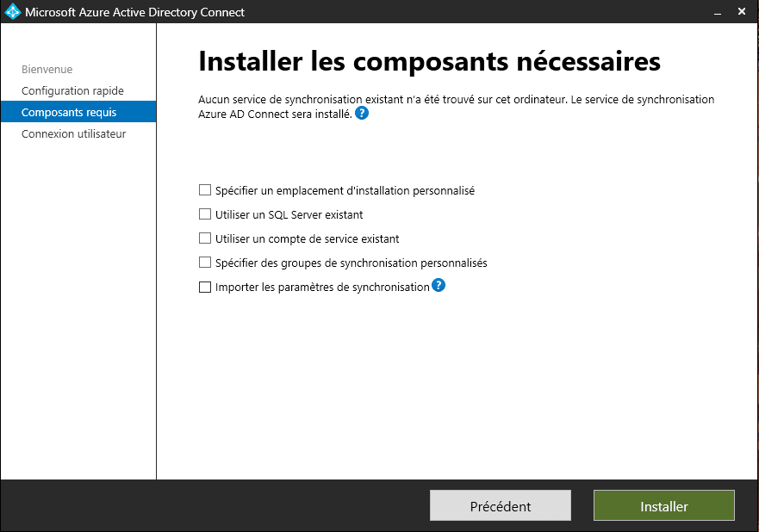Click the Microsoft Azure Active Directory Connect title
The height and width of the screenshot is (532, 759).
point(134,12)
